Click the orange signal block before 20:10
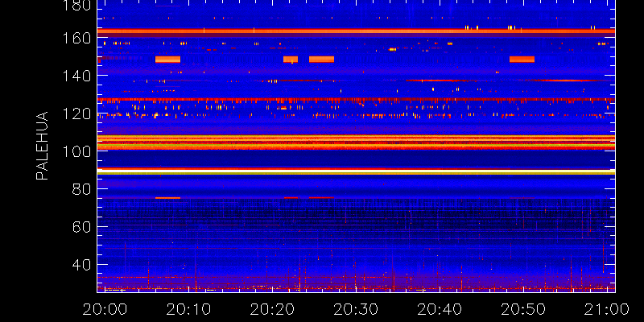 tap(168, 59)
